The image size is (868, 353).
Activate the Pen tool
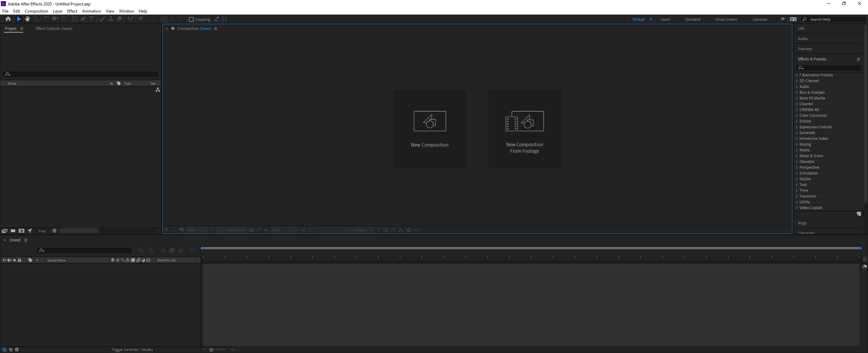point(83,19)
